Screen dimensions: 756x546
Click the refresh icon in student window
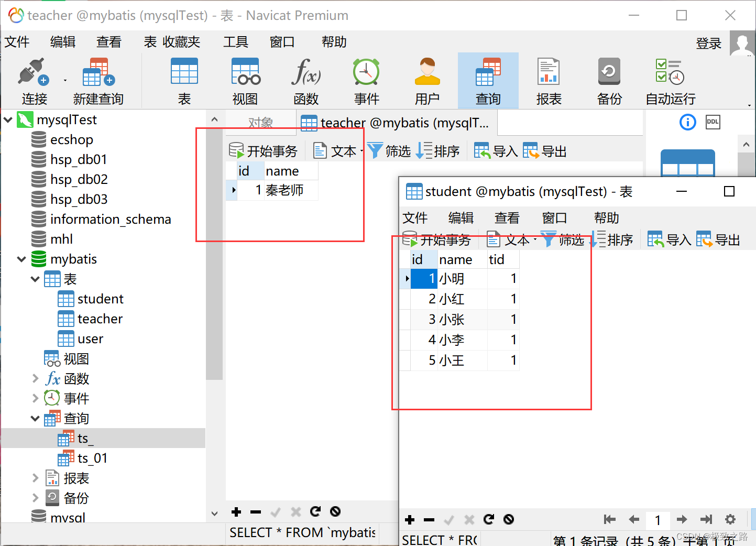(489, 519)
